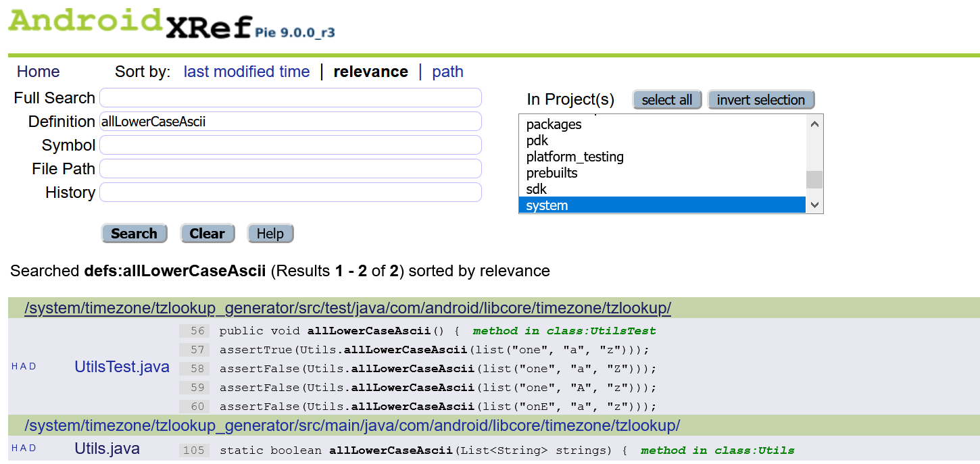This screenshot has width=980, height=464.
Task: Focus the History input field
Action: pyautogui.click(x=291, y=192)
